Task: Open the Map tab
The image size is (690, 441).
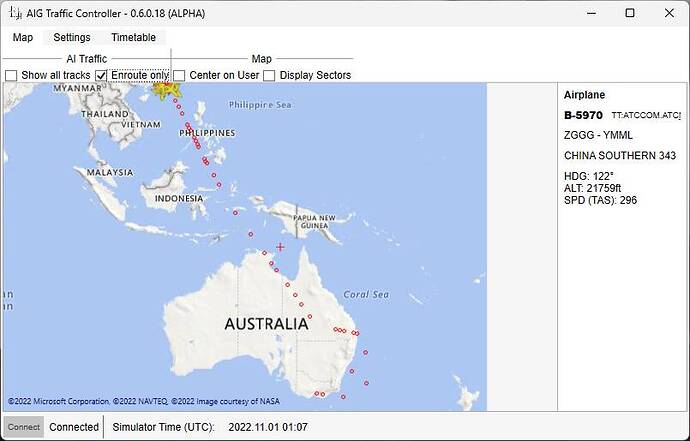Action: [x=23, y=37]
